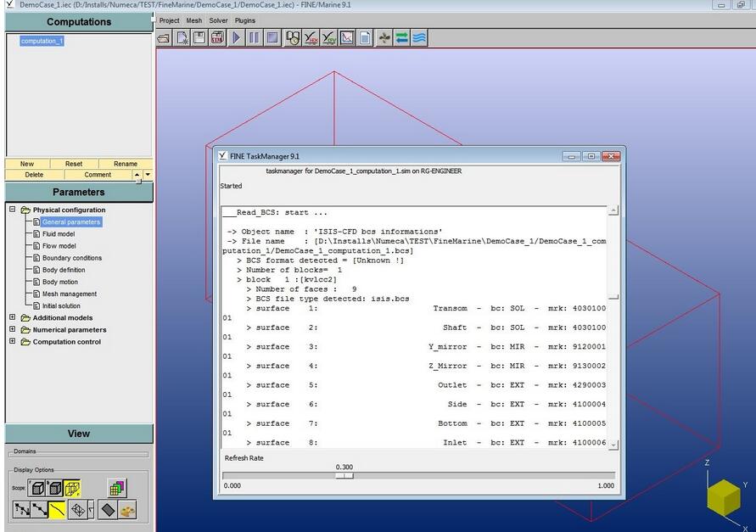Click the blue waves toolbar icon
This screenshot has height=532, width=756.
(x=419, y=37)
